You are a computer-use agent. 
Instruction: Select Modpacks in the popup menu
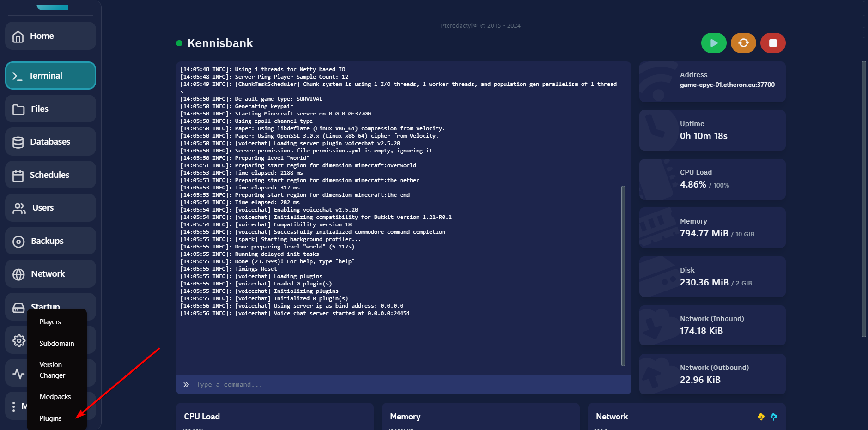[55, 397]
